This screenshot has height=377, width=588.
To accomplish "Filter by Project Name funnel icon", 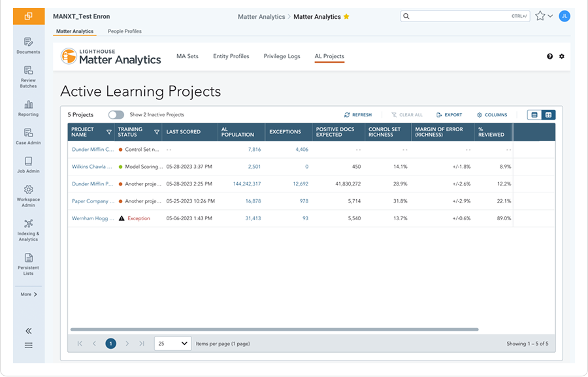I will point(109,132).
